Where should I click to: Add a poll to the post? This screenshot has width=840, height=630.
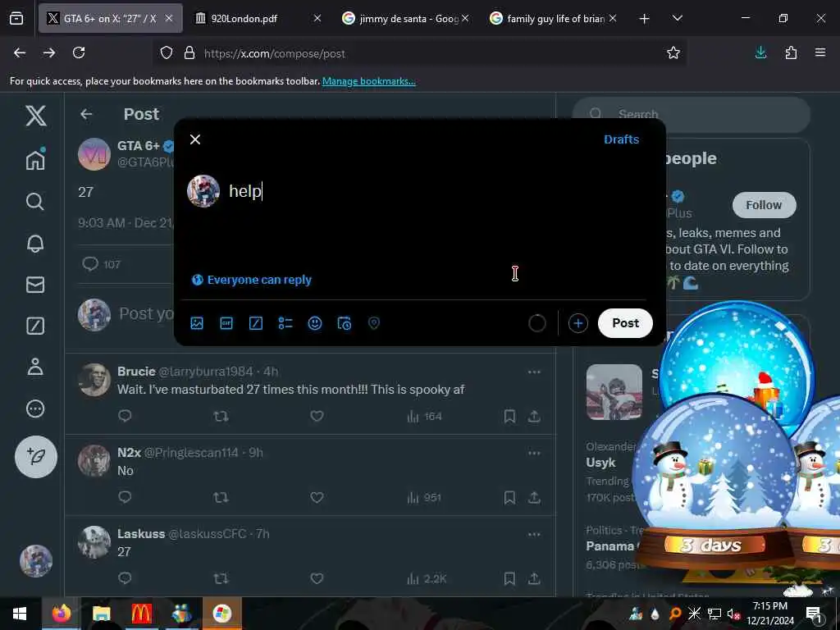pos(285,323)
